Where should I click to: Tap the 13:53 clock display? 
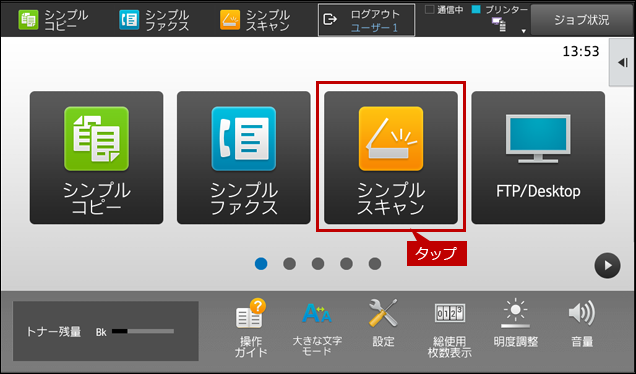pyautogui.click(x=581, y=52)
